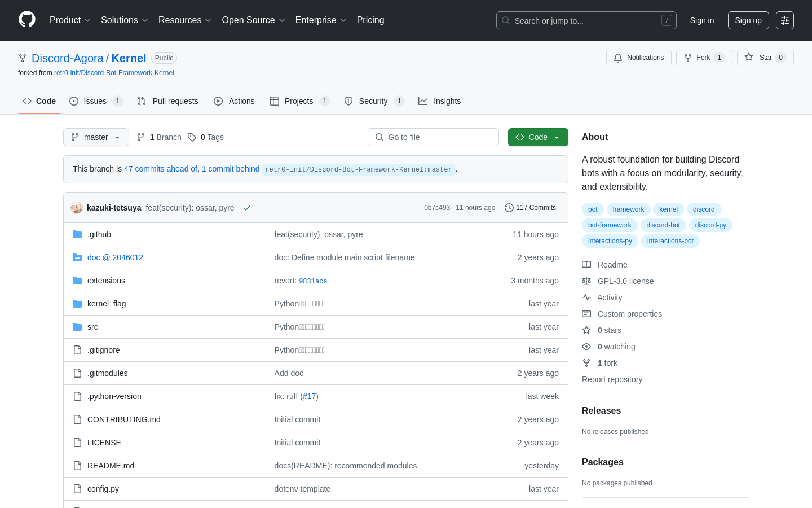Switch to the Issues tab
812x508 pixels.
96,101
